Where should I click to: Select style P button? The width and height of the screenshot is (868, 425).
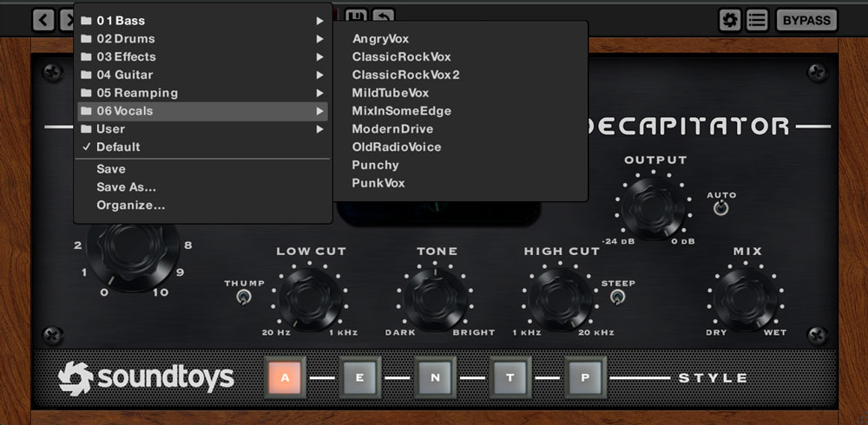pyautogui.click(x=585, y=378)
